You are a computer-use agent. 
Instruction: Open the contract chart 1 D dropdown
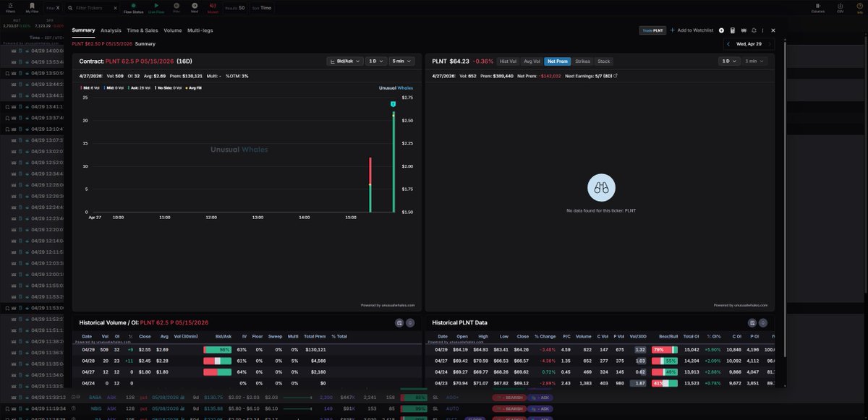point(376,61)
